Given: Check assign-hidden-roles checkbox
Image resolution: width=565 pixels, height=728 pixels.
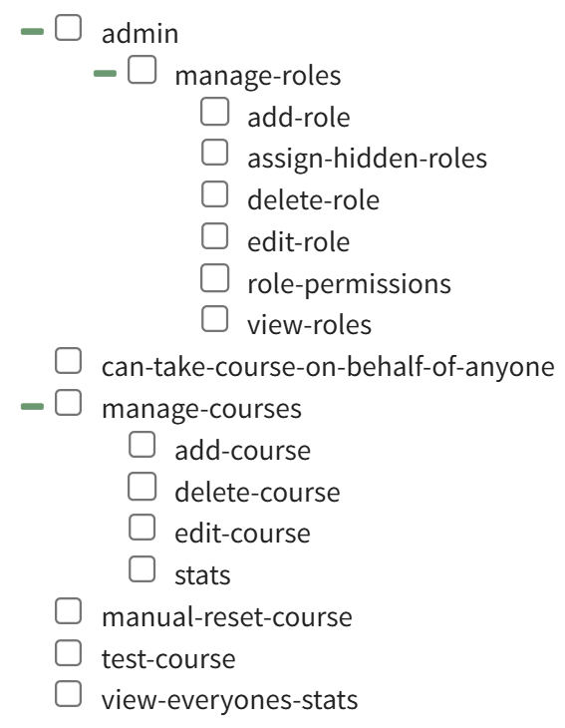Looking at the screenshot, I should (215, 153).
